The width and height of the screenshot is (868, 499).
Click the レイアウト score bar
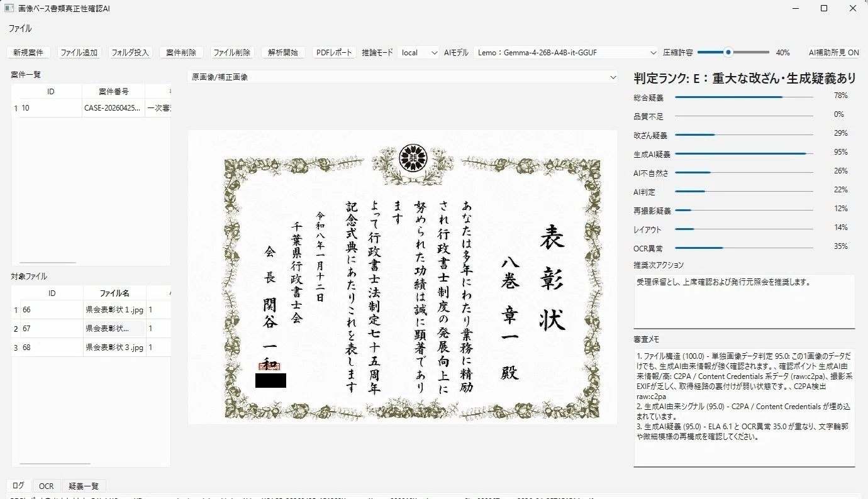point(743,229)
